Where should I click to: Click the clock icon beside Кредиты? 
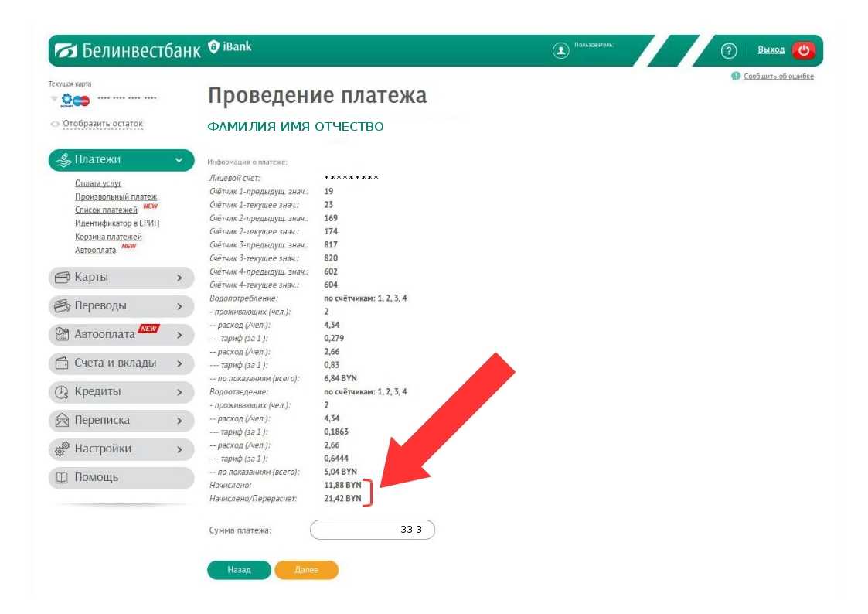click(62, 392)
